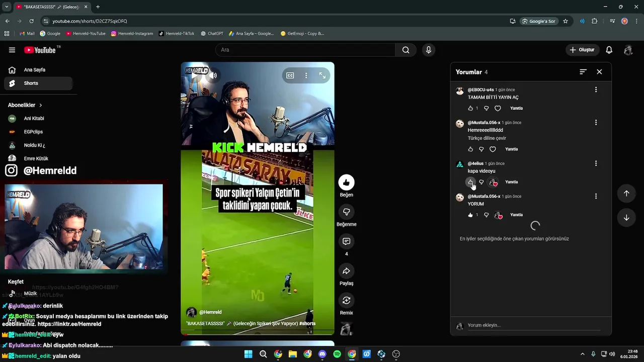This screenshot has height=362, width=644.
Task: Open Noldu Ki ¿ subscription channel
Action: coord(38,145)
